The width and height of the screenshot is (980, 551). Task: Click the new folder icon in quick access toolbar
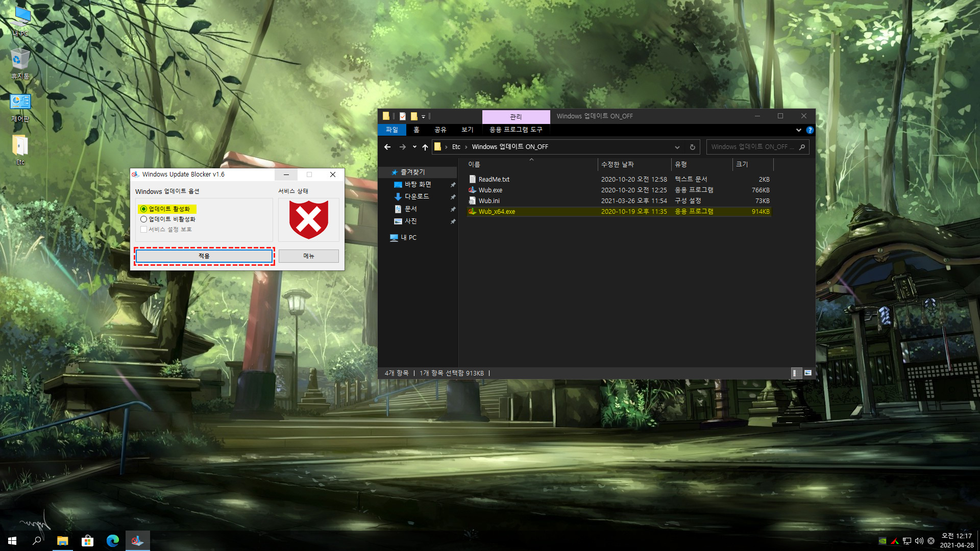point(414,116)
